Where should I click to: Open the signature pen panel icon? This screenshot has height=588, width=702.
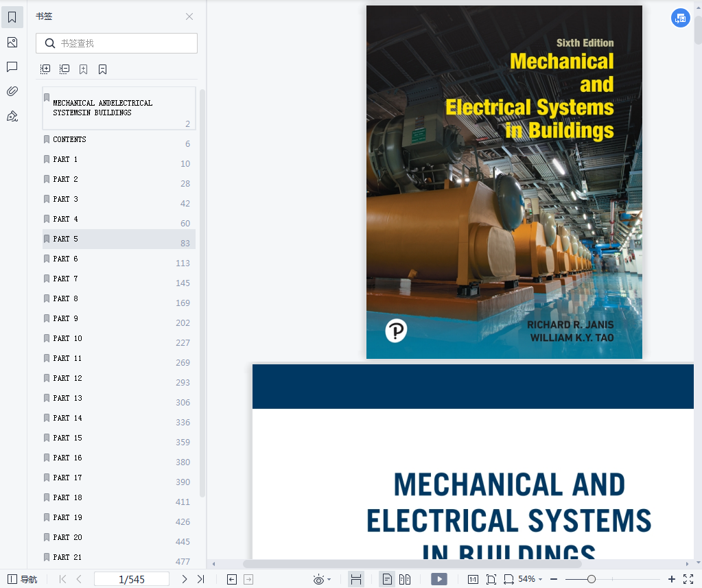(12, 117)
